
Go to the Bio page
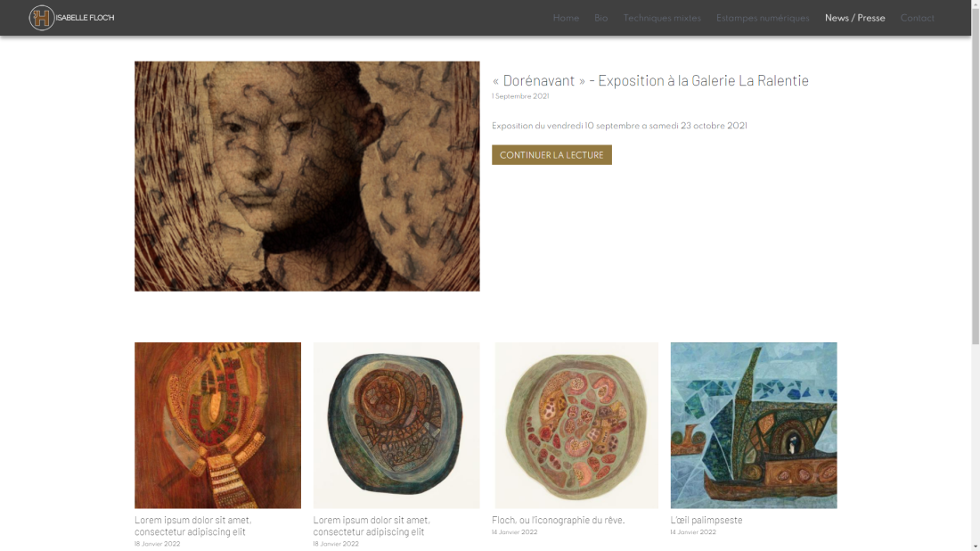click(x=600, y=18)
